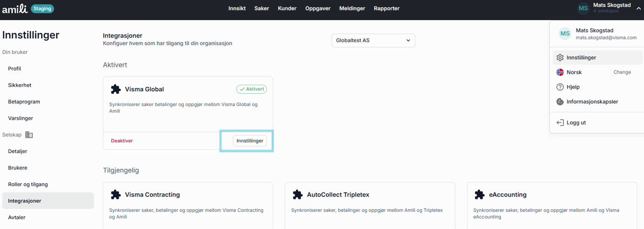Click the AutoCollect Tripletex puzzle icon
The height and width of the screenshot is (229, 644).
pyautogui.click(x=298, y=195)
